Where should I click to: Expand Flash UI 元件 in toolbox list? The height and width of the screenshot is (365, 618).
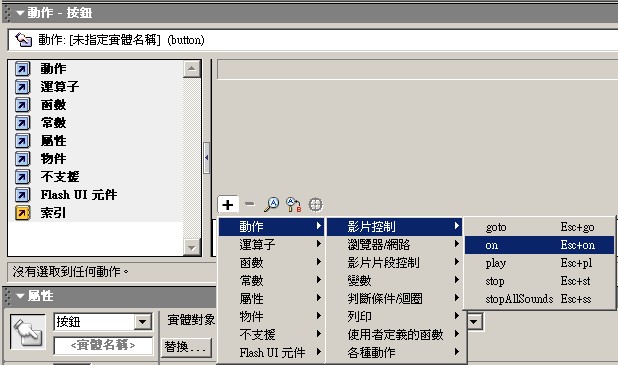pos(79,195)
